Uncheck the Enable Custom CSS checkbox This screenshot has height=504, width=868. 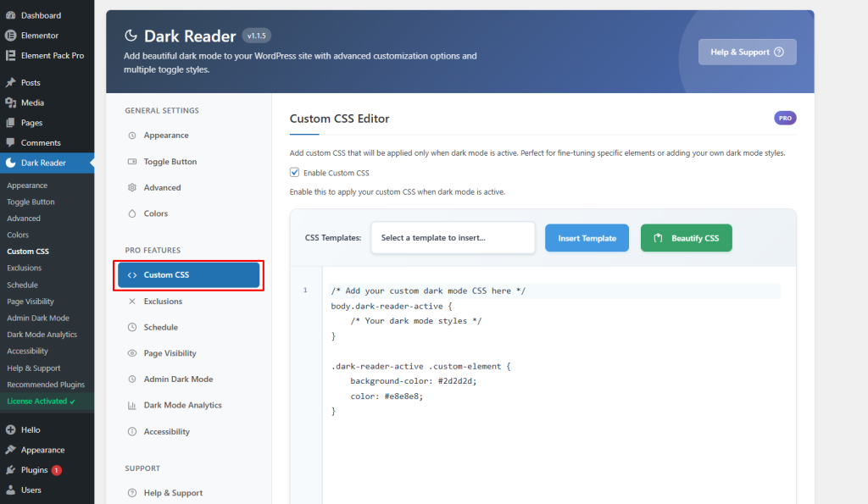[294, 173]
